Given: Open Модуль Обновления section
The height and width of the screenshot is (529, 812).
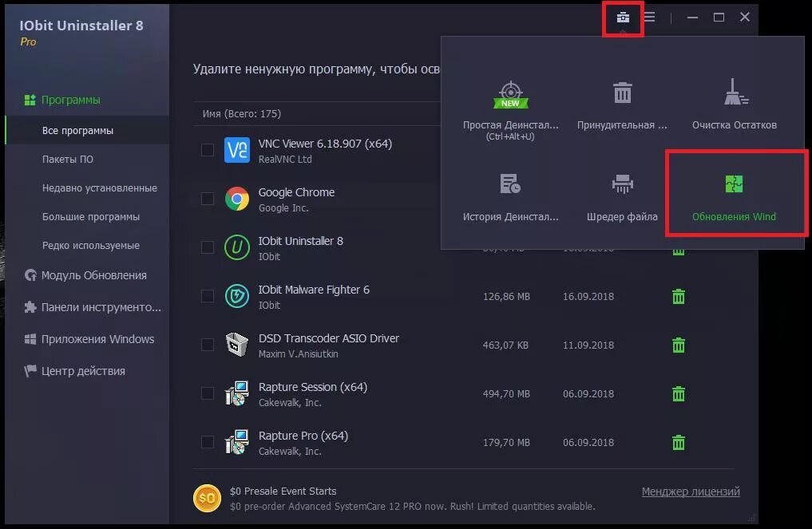Looking at the screenshot, I should (87, 275).
